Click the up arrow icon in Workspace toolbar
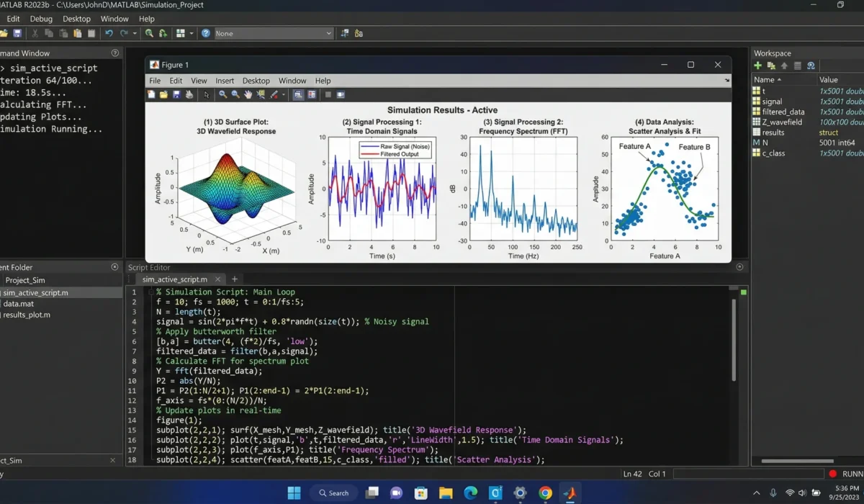The height and width of the screenshot is (504, 864). tap(784, 66)
